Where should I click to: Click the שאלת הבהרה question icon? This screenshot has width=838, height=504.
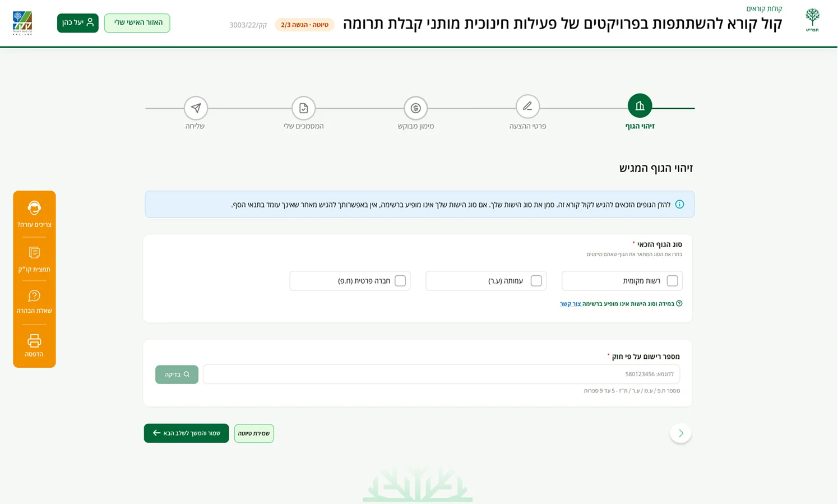tap(34, 296)
